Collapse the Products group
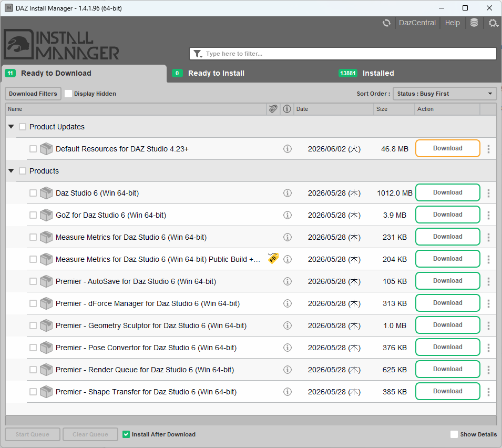Screen dimensions: 502x448 pos(11,171)
